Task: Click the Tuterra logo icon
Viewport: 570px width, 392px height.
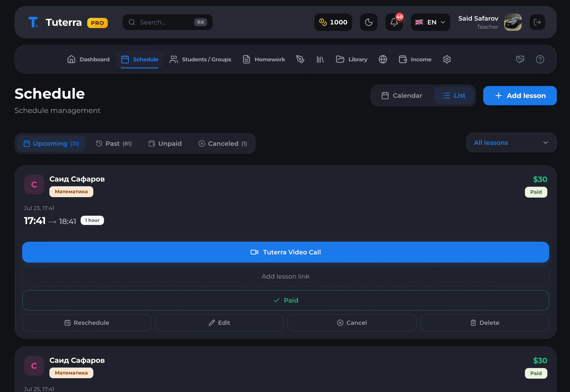Action: click(x=34, y=22)
